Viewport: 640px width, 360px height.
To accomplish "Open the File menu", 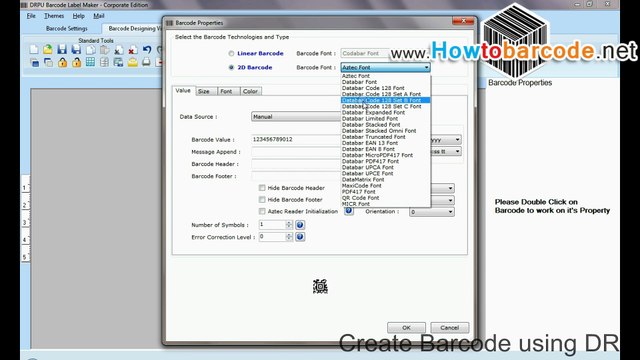I will (x=31, y=16).
